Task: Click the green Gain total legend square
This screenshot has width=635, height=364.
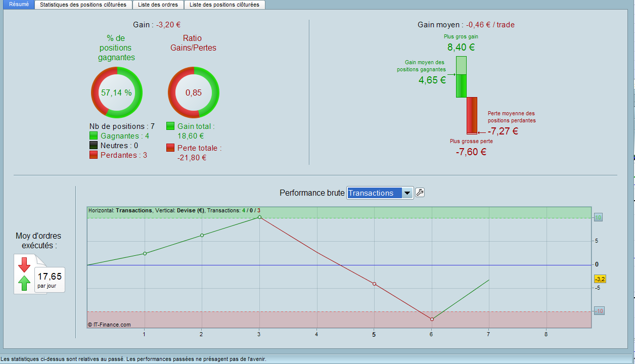Action: point(170,126)
